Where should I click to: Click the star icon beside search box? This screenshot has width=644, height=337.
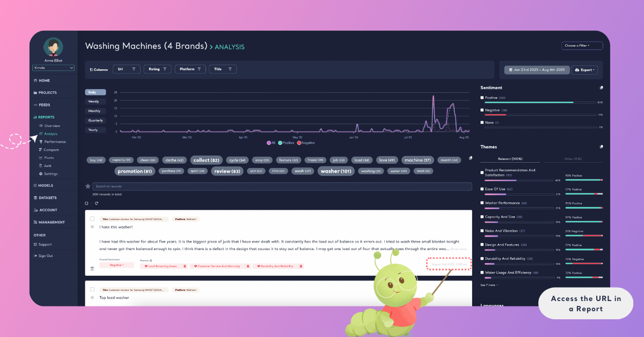point(88,186)
